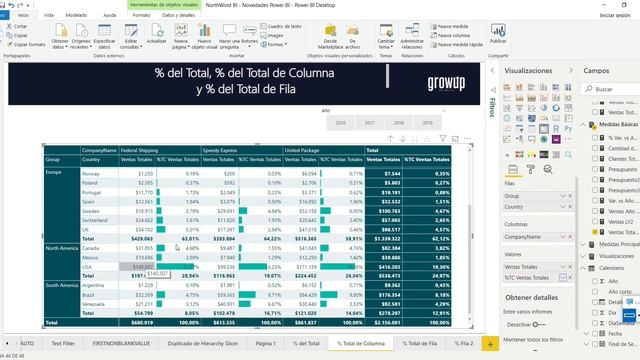Click Nueva medida button
Viewport: 640px width, 360px height.
tap(449, 27)
